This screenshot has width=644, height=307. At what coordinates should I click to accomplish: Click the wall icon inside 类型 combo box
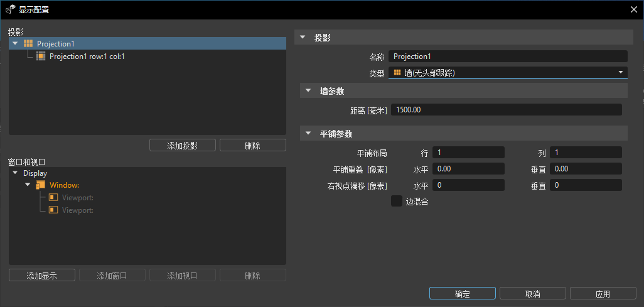click(397, 73)
